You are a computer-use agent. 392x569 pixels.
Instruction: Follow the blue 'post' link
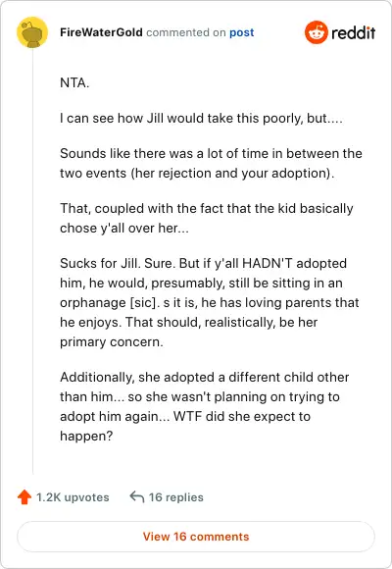pyautogui.click(x=241, y=32)
